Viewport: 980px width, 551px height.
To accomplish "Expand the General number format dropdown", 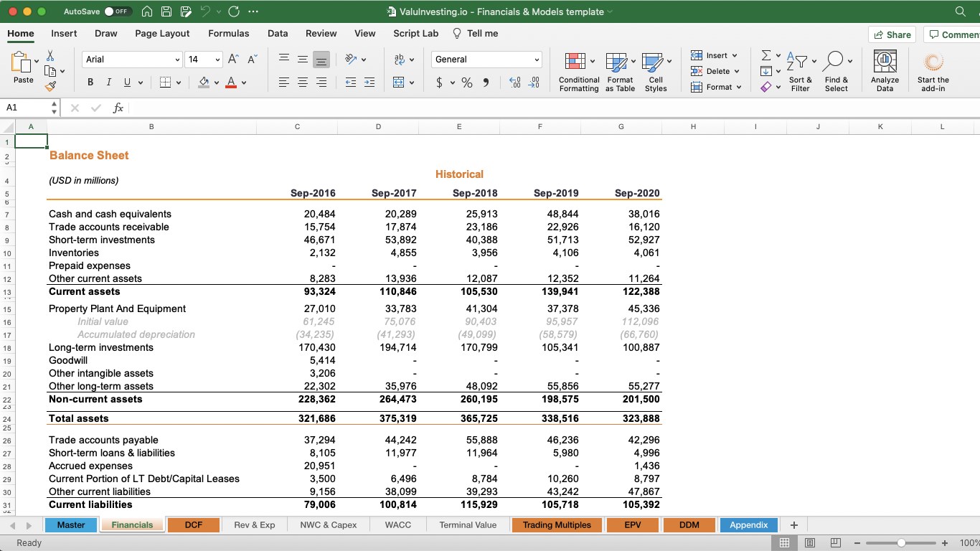I will [x=537, y=60].
